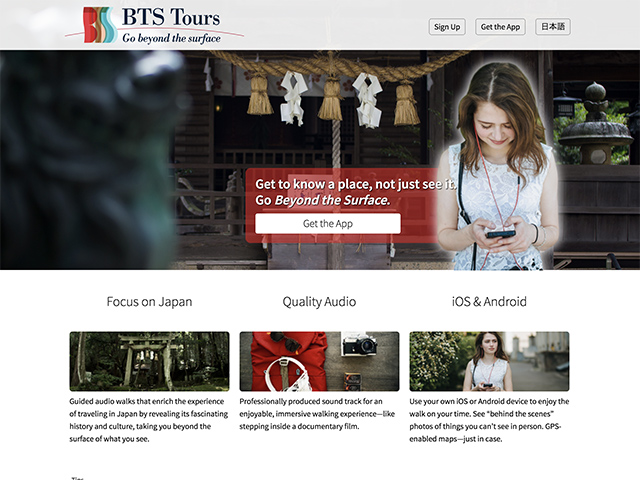Click the 'Use your own iOS or Android' paragraph

(489, 420)
